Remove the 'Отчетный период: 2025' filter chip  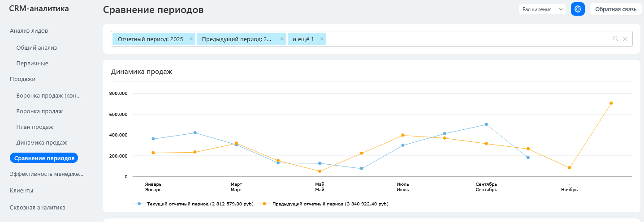[191, 39]
